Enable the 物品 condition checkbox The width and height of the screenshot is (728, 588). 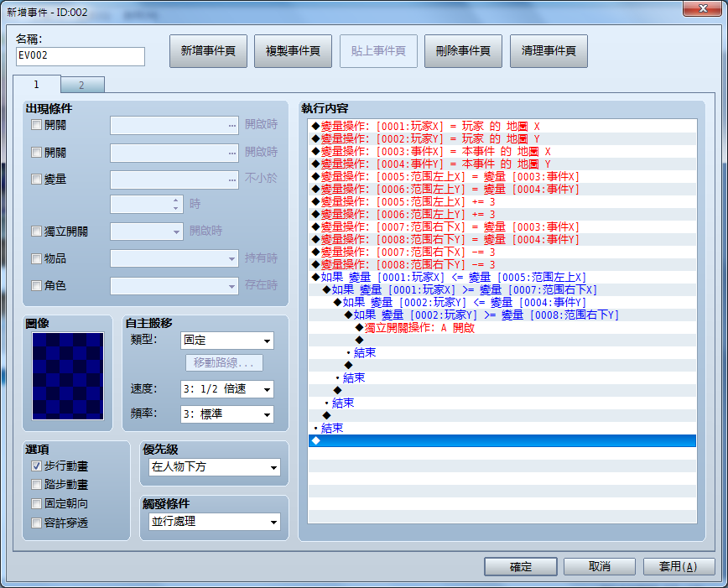click(36, 258)
